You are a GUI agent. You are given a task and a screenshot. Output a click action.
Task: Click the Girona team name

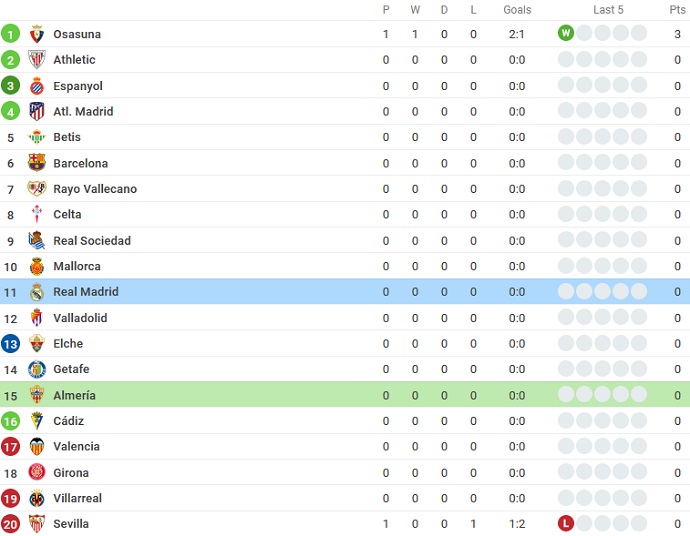(x=71, y=473)
